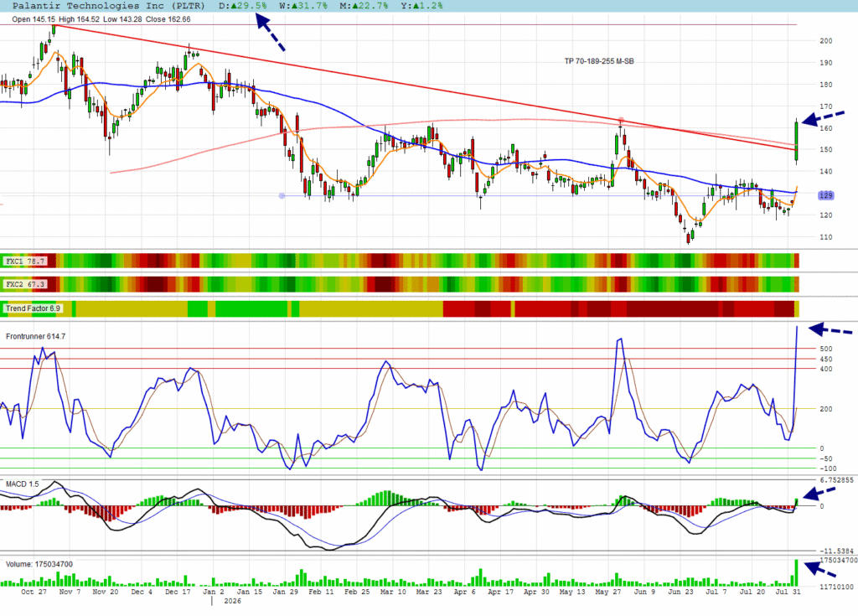Click the Jul 7 date label
Screen dimensions: 858x616
716,592
